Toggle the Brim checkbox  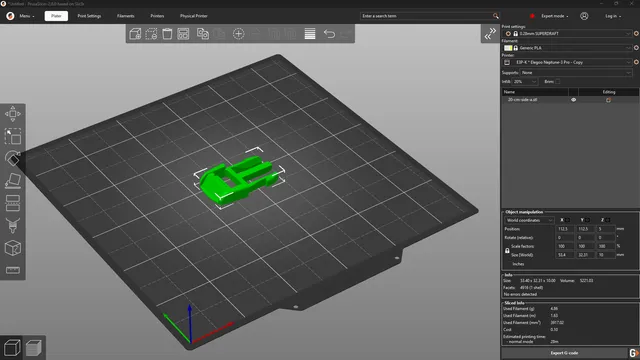(x=558, y=82)
